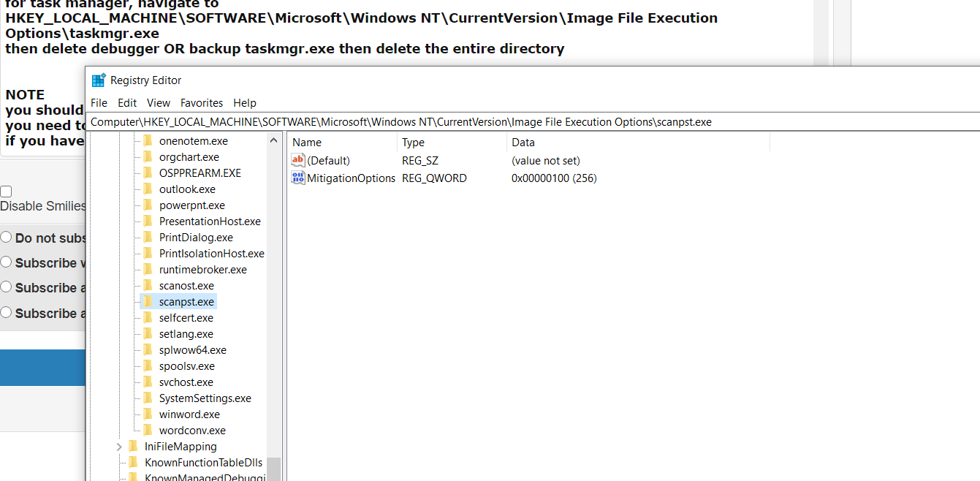Click folder icon next to orgchart.exe
980x481 pixels.
point(148,157)
